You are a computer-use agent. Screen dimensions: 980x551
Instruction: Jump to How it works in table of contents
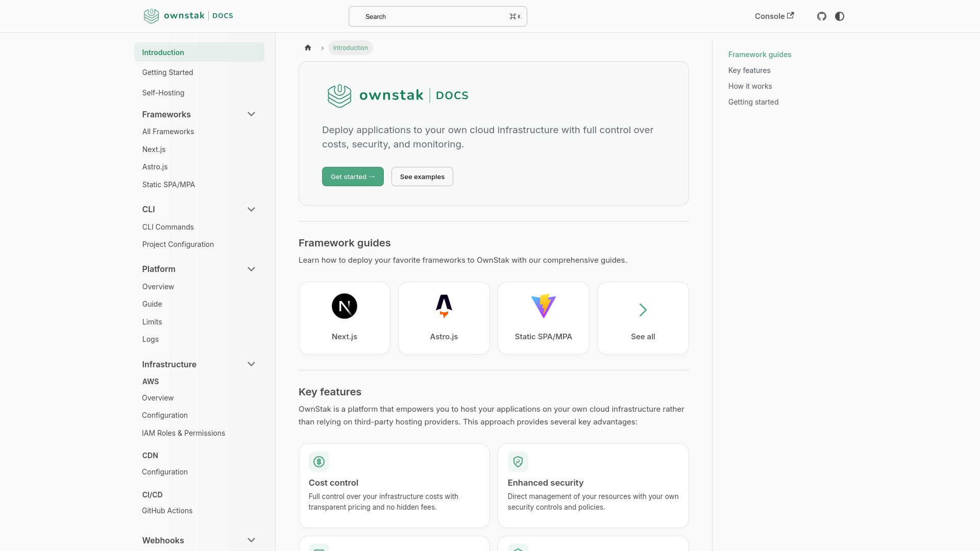[x=750, y=86]
